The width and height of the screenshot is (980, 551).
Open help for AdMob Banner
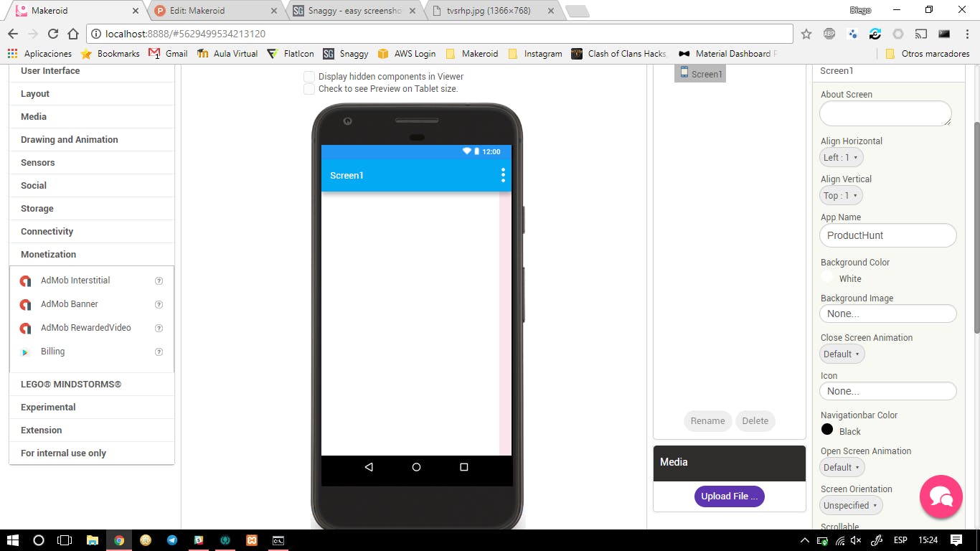[x=159, y=305]
